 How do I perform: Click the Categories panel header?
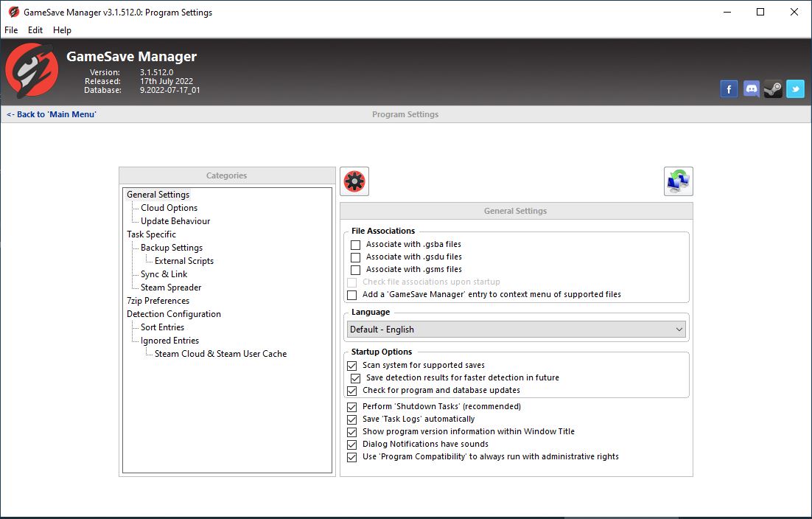point(227,175)
